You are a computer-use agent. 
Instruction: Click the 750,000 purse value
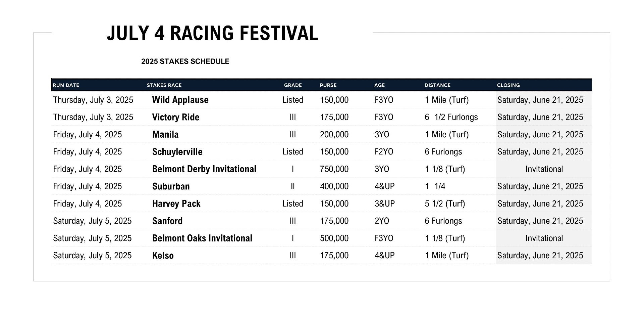334,169
